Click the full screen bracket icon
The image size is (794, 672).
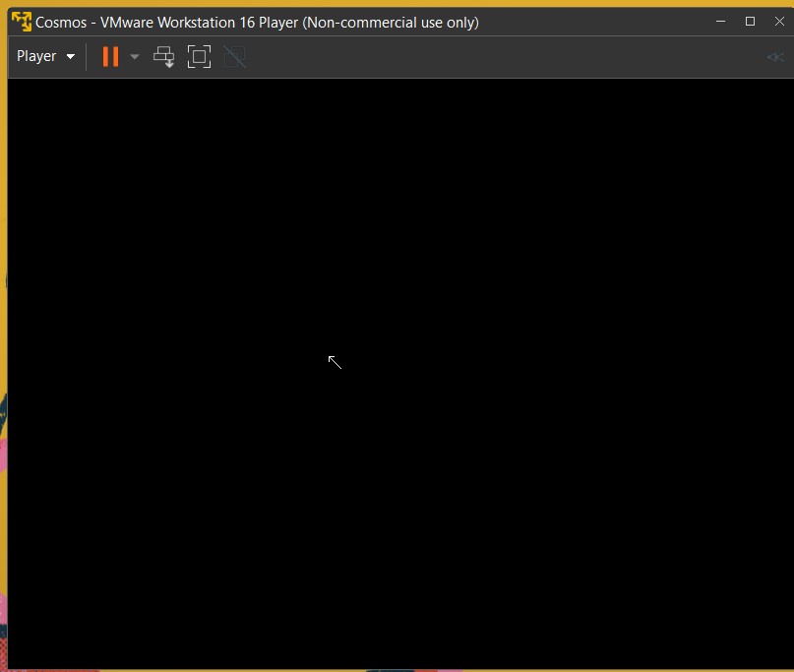point(199,56)
